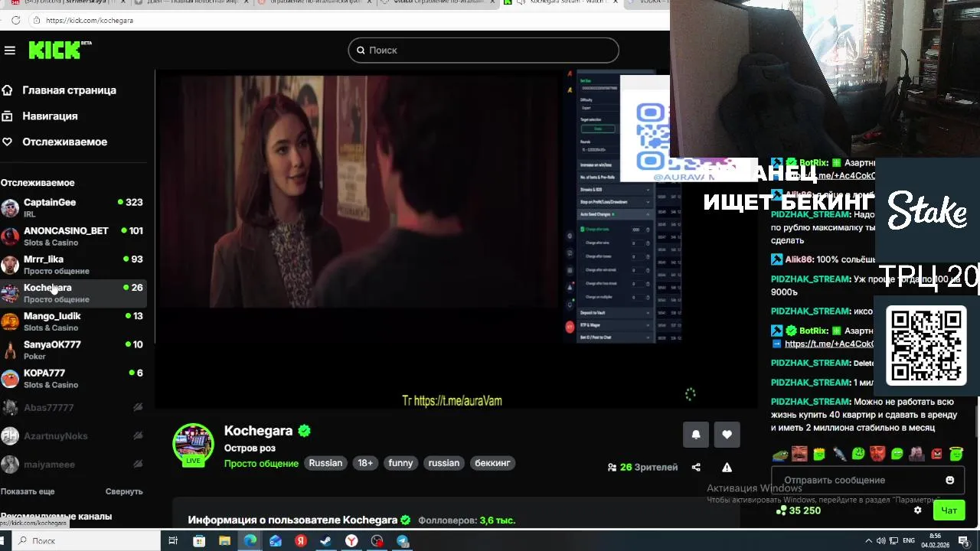Open the hamburger menu beside the KICK logo
Image resolution: width=980 pixels, height=551 pixels.
(10, 51)
